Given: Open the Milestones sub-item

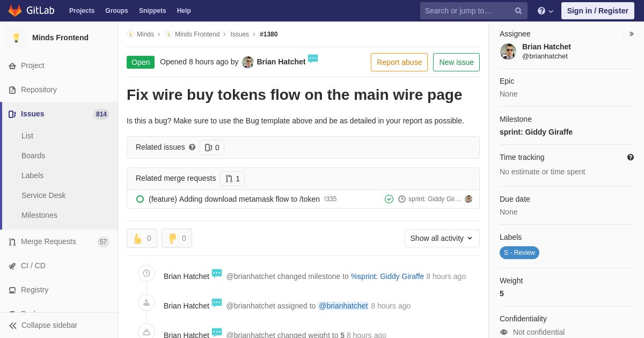Looking at the screenshot, I should coord(39,215).
